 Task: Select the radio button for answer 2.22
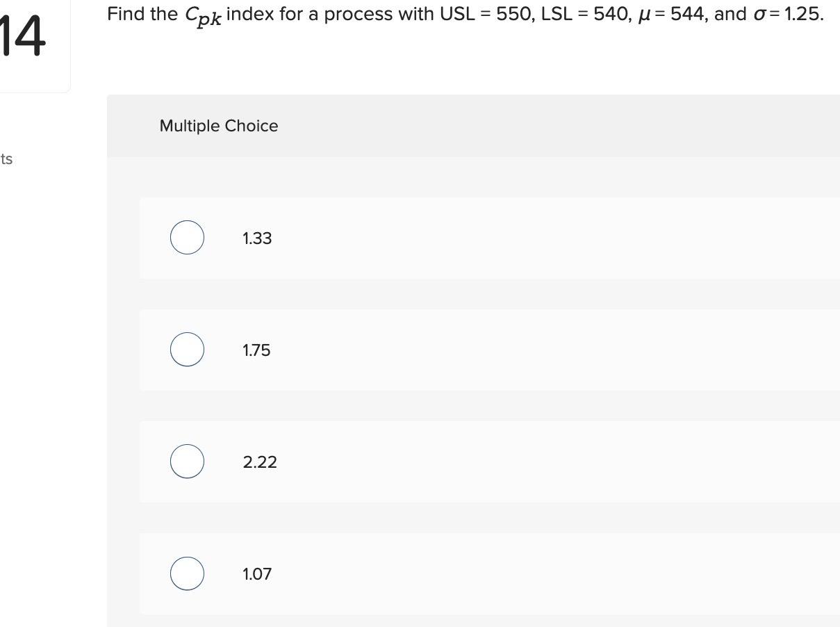pyautogui.click(x=186, y=461)
